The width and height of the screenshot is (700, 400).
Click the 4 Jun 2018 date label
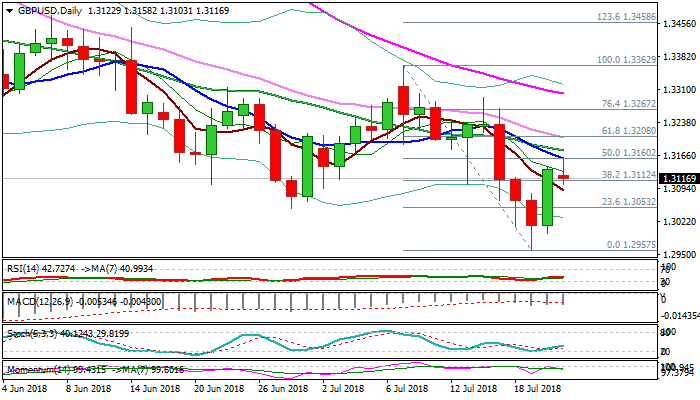click(x=25, y=388)
